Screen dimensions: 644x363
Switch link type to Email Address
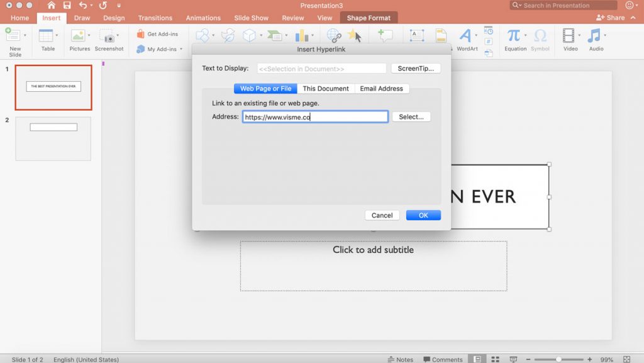382,88
